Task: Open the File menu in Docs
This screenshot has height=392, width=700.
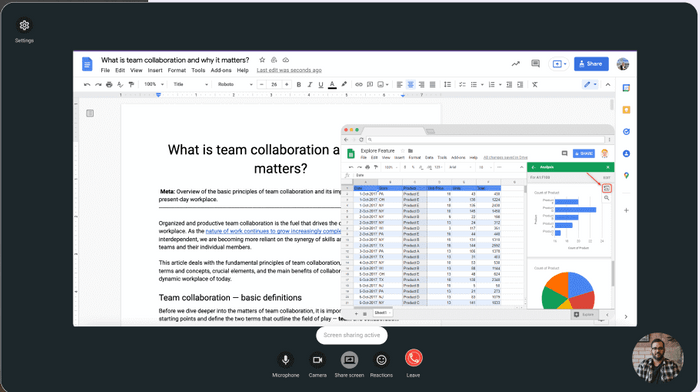Action: 105,71
